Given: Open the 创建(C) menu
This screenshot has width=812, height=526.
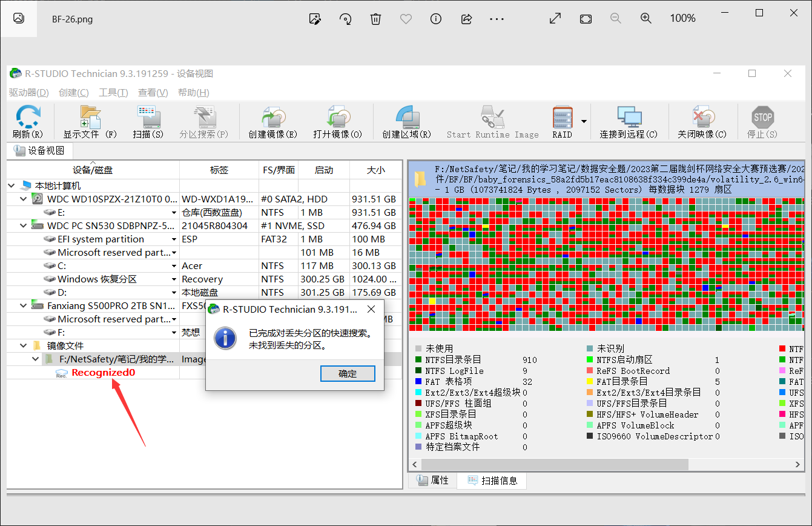Looking at the screenshot, I should coord(74,93).
